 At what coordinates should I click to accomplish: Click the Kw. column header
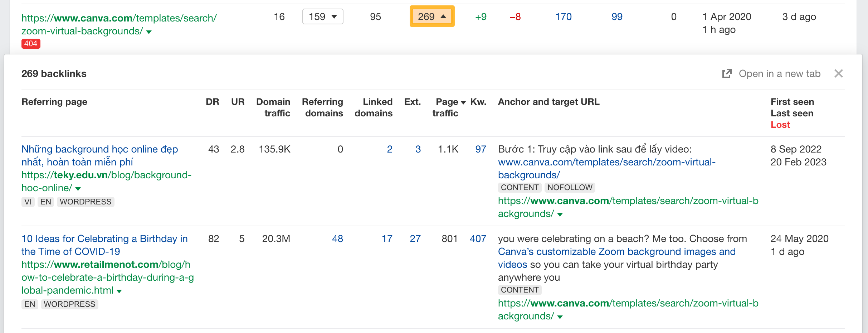point(478,102)
